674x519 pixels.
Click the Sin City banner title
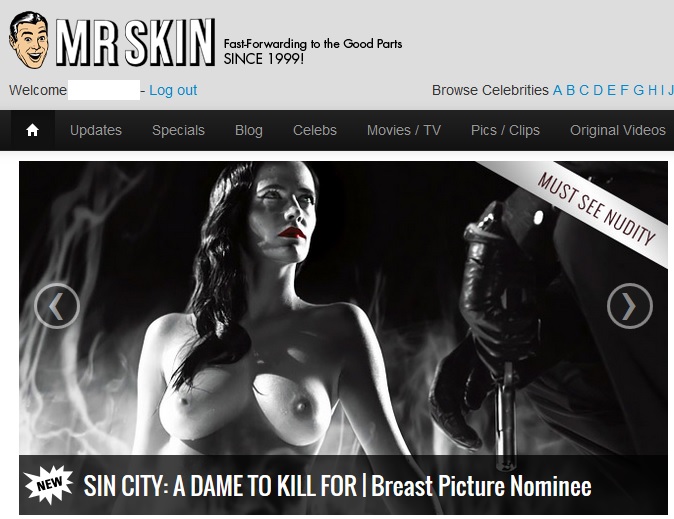[x=337, y=486]
